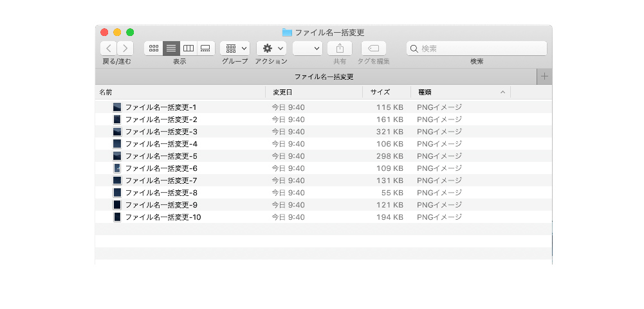Go forward with the right arrow button
Viewport: 644px width, 309px height.
[x=125, y=48]
